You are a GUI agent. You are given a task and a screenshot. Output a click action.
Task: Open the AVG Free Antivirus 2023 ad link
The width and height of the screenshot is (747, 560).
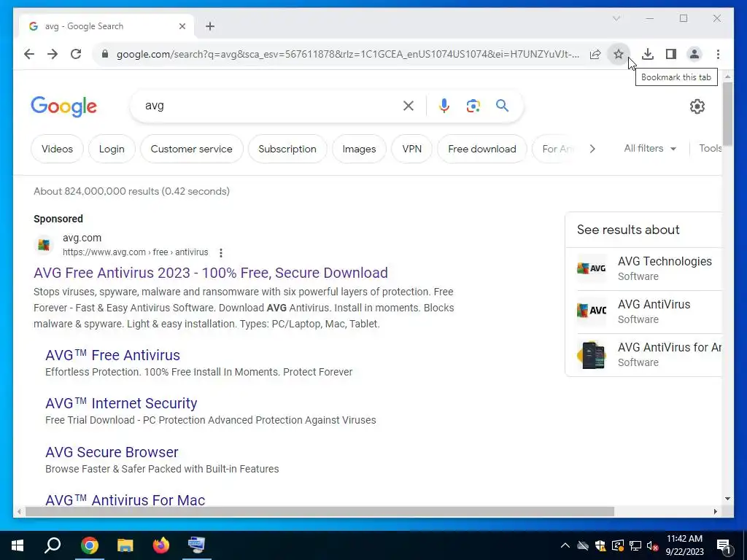click(x=211, y=273)
